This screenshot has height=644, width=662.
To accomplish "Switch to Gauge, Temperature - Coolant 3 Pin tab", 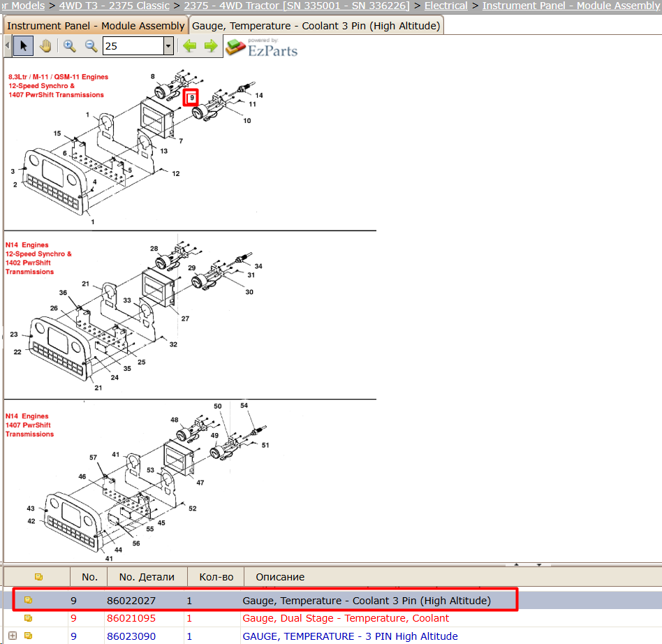I will point(316,26).
